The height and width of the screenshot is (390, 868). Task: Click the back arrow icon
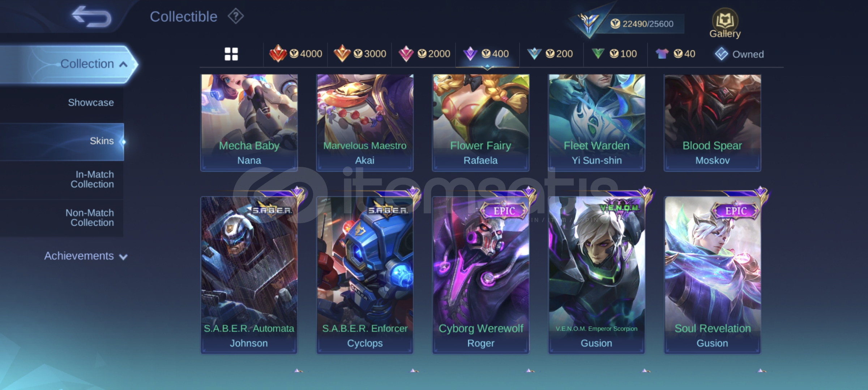[91, 17]
